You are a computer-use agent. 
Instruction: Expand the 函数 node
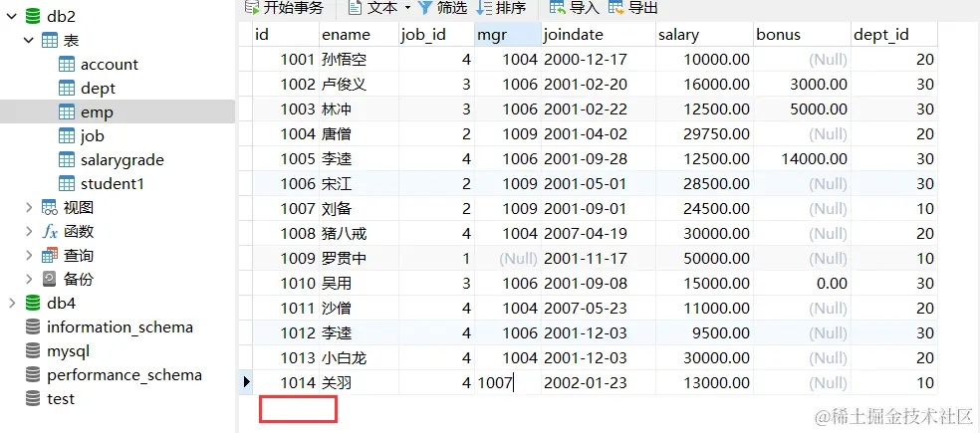(29, 232)
